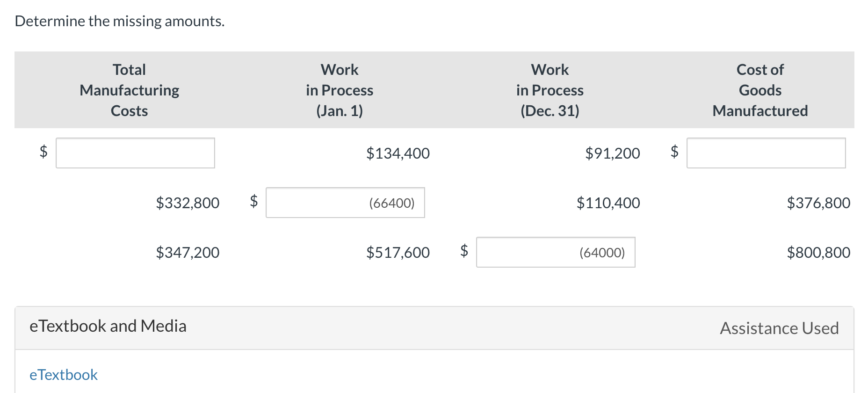868x393 pixels.
Task: Open the eTextbook link
Action: [63, 374]
